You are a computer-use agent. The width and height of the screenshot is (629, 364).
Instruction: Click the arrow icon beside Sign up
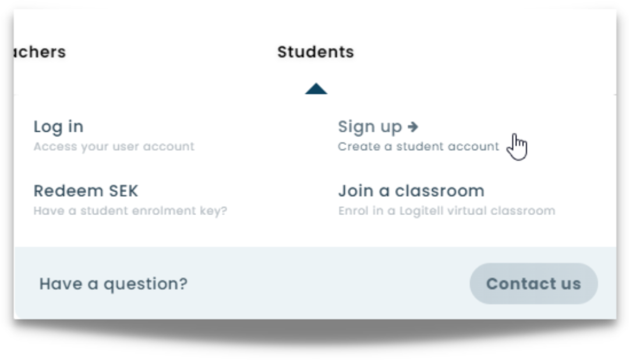[x=411, y=126]
